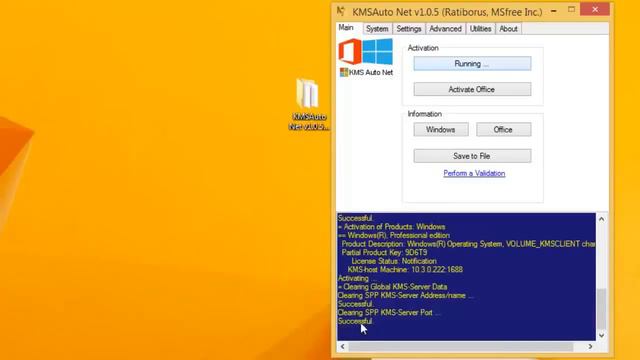Click the 'Clearing Global KMS-Server Data' line
The width and height of the screenshot is (640, 360).
click(x=393, y=287)
